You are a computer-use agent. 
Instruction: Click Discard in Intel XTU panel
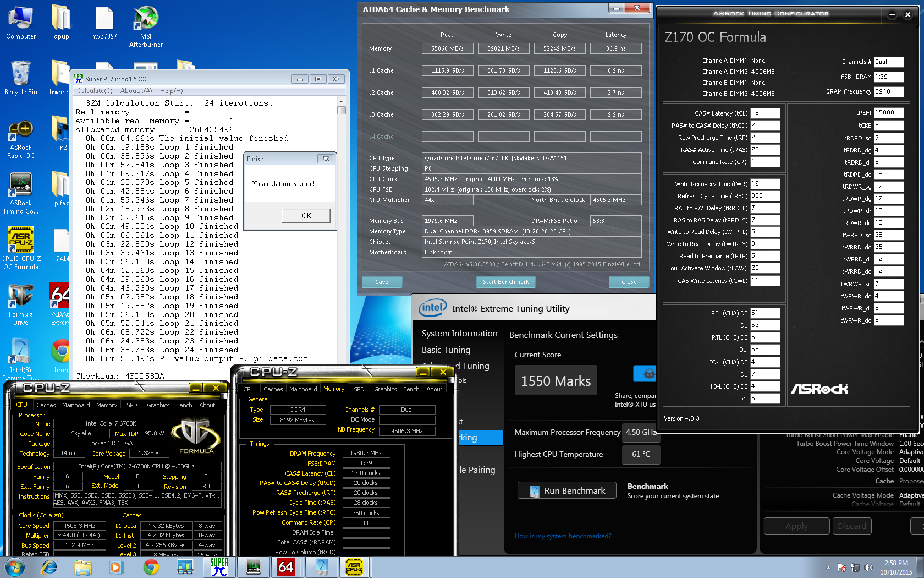click(x=852, y=526)
